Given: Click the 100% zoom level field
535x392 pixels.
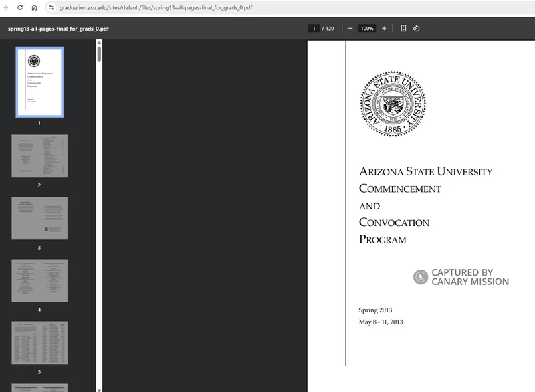Looking at the screenshot, I should (367, 29).
